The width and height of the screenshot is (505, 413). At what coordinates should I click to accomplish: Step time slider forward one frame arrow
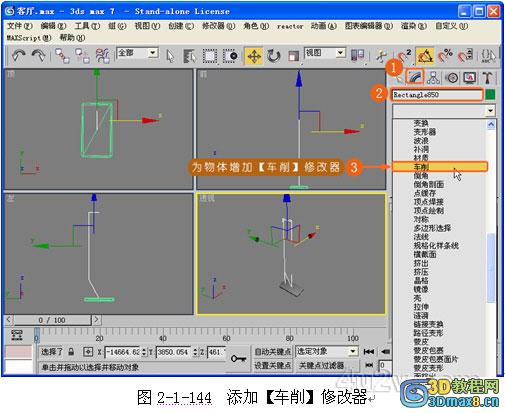coord(96,320)
